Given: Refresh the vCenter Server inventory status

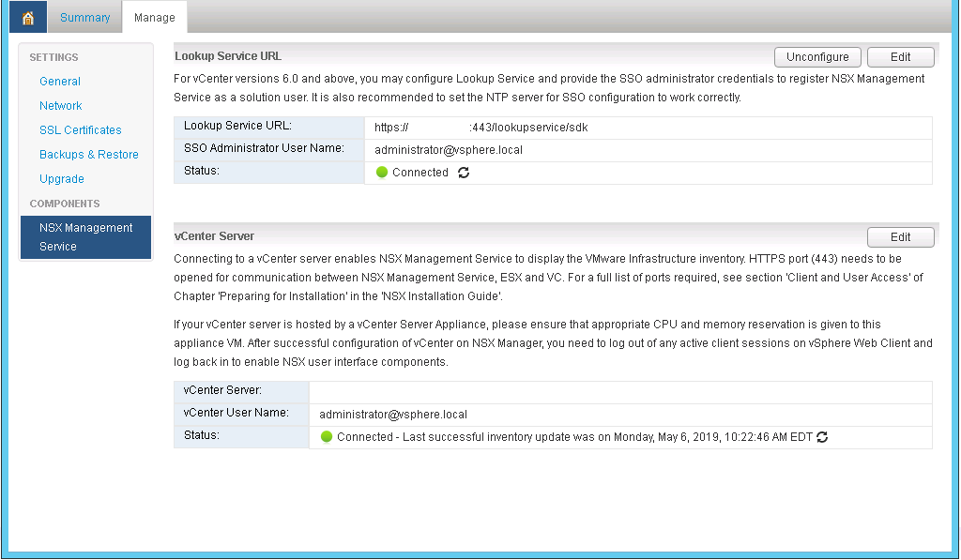Looking at the screenshot, I should 822,437.
